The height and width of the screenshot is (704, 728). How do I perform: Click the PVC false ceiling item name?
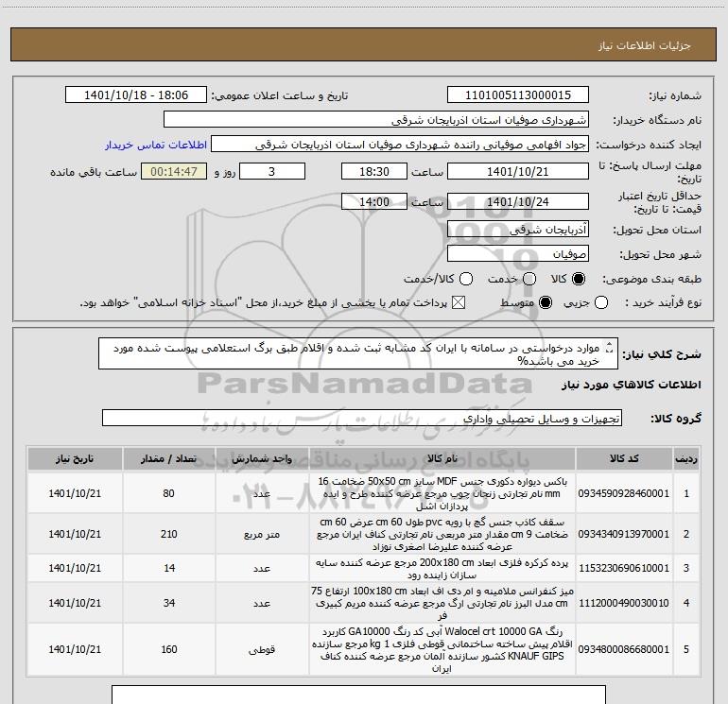pos(442,534)
